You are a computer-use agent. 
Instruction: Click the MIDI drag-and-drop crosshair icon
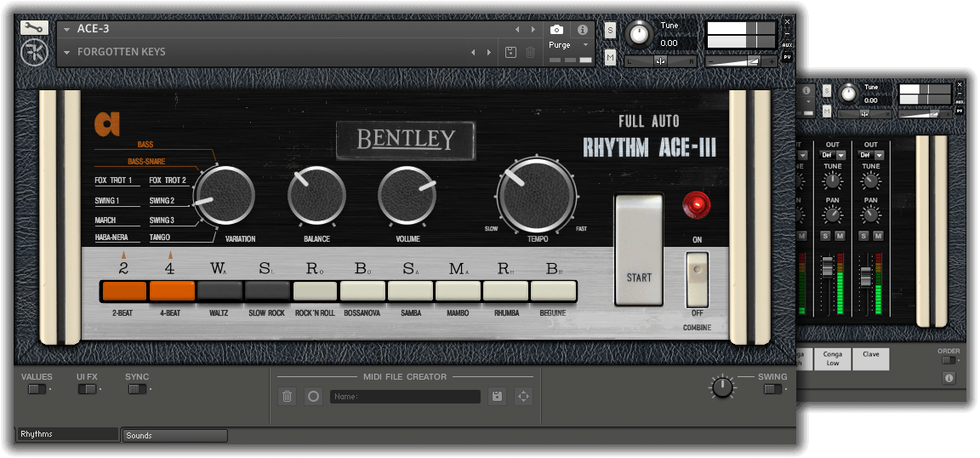[x=523, y=396]
